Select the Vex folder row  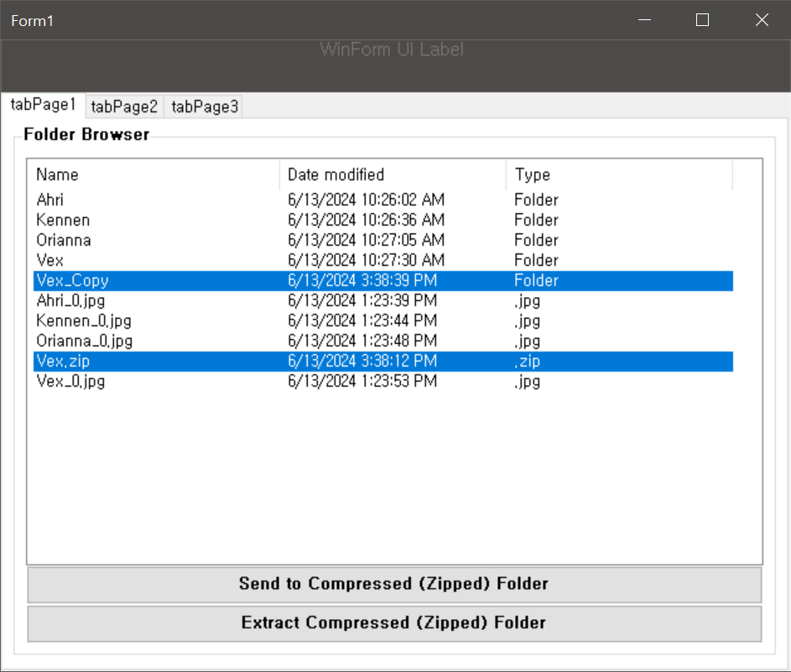[383, 260]
